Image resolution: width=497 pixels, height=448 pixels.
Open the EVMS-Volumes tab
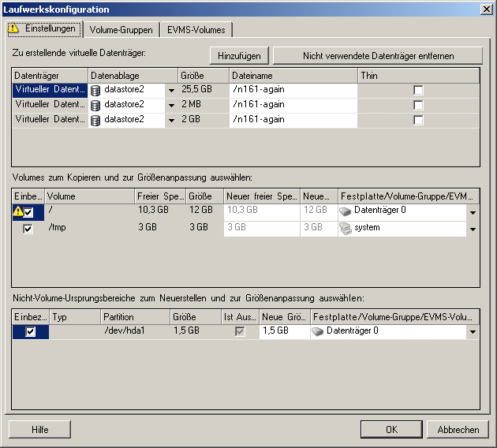tap(196, 30)
